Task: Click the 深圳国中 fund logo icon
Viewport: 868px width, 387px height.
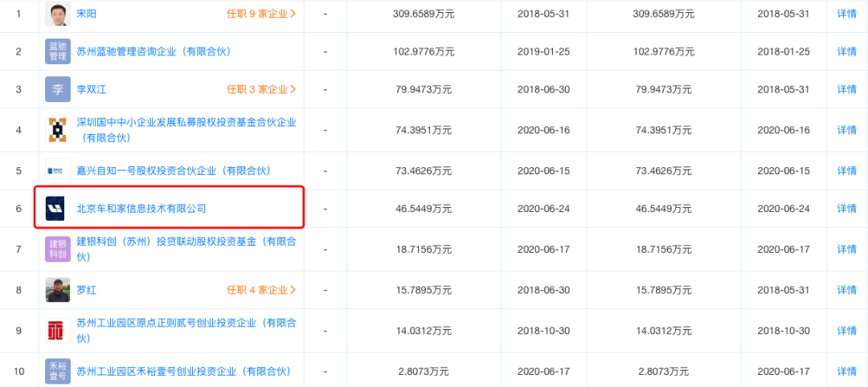Action: (58, 130)
